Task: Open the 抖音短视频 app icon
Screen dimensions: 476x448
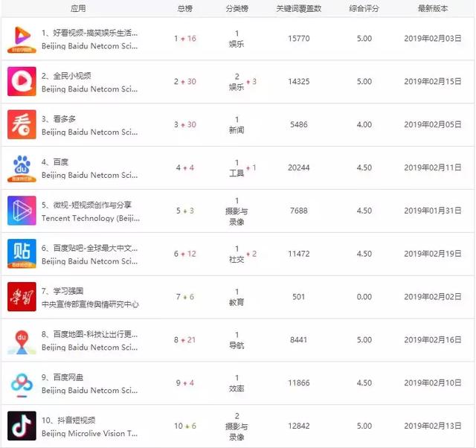Action: click(x=22, y=426)
